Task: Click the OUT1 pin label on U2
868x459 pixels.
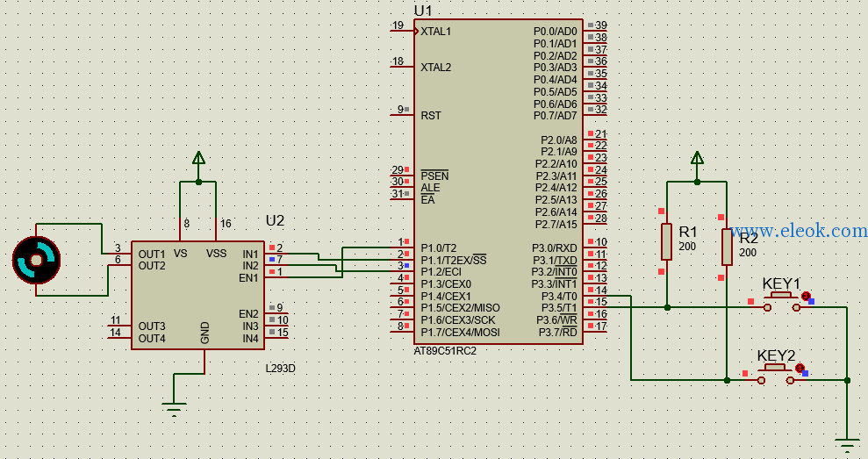Action: (x=152, y=255)
